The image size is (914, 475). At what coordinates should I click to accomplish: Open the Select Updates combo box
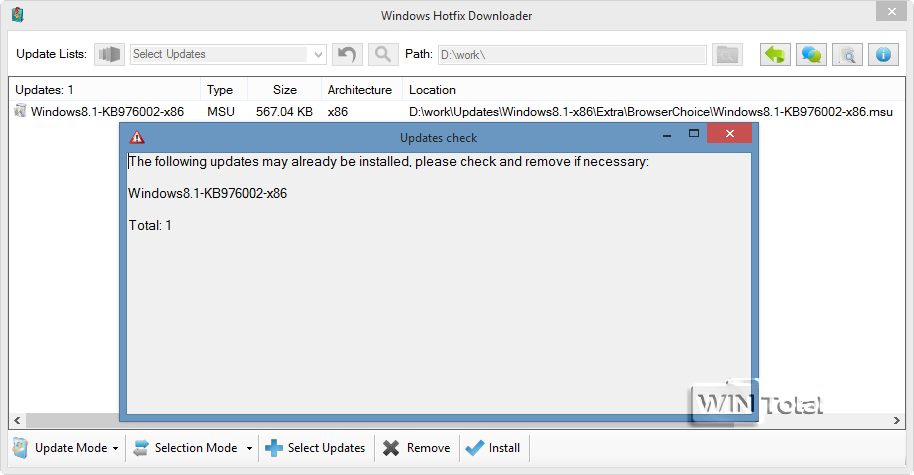point(228,54)
